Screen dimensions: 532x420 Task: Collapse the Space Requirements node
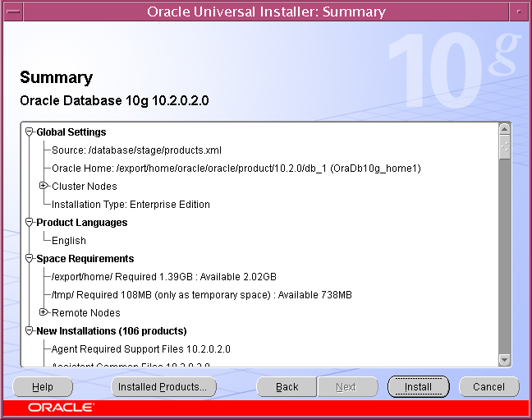pos(30,259)
